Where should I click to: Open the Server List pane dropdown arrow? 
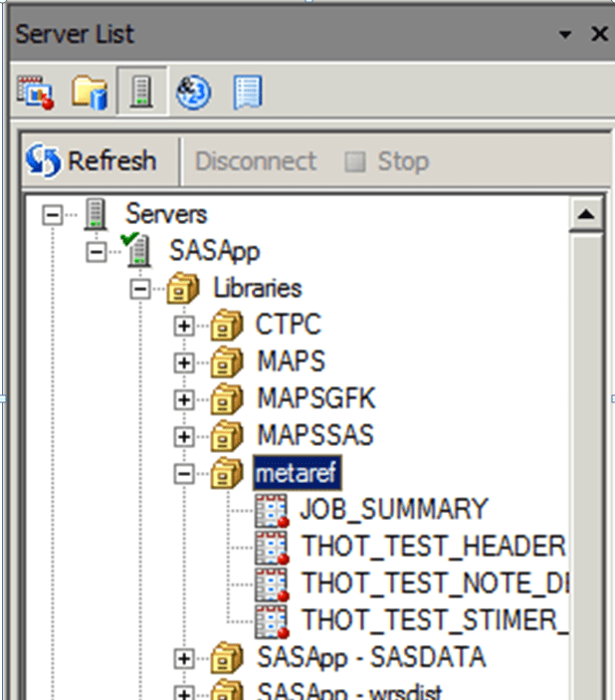click(565, 34)
